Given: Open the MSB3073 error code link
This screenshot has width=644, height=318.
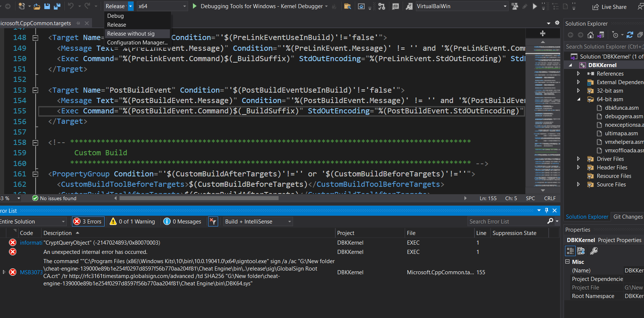Looking at the screenshot, I should pos(31,272).
